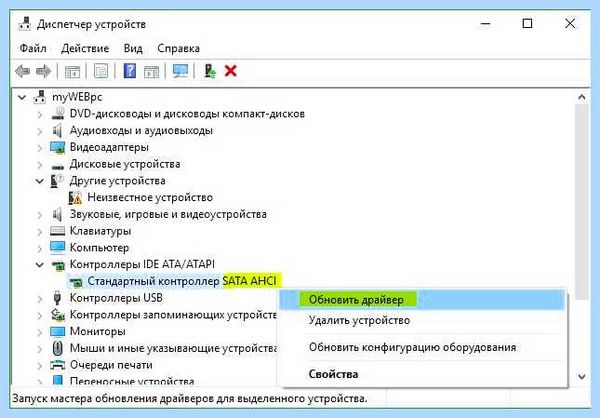Expand the Дисковые устройства node

(39, 165)
